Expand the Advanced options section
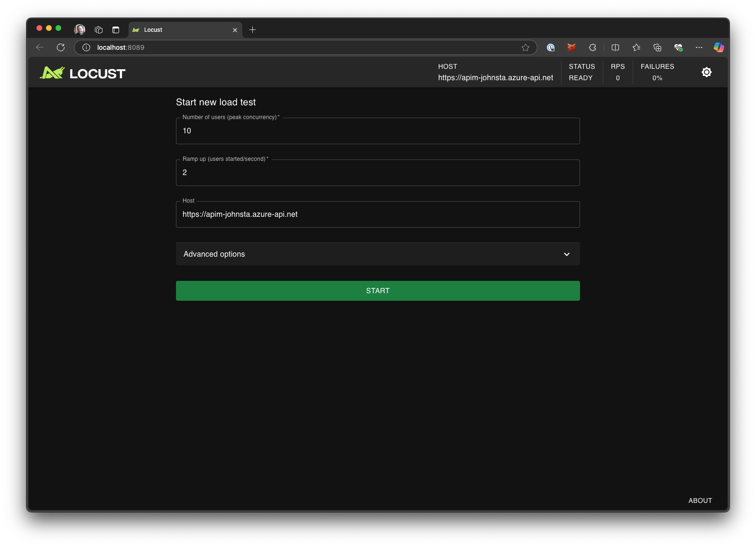Image resolution: width=756 pixels, height=547 pixels. [x=377, y=254]
